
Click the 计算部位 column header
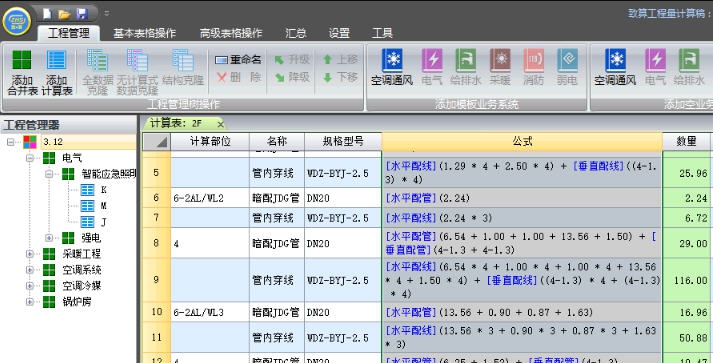pyautogui.click(x=210, y=141)
